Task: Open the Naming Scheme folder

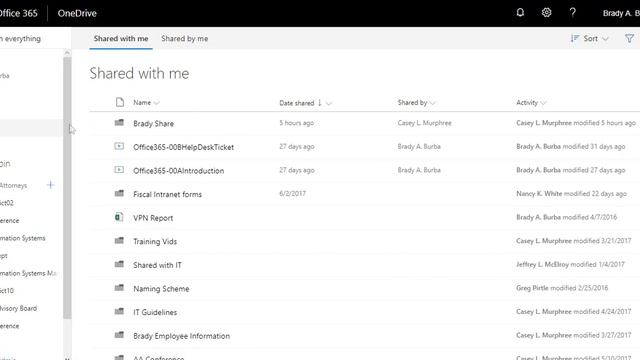Action: (x=161, y=289)
